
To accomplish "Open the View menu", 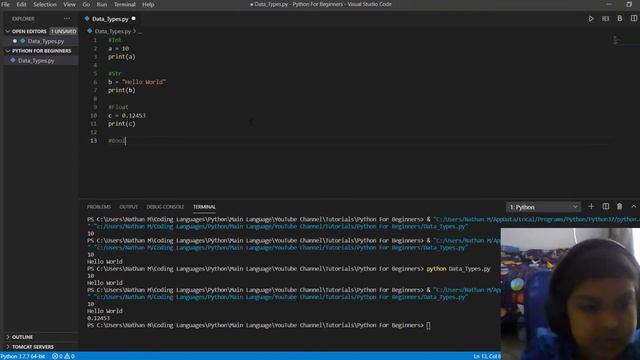I will (69, 4).
